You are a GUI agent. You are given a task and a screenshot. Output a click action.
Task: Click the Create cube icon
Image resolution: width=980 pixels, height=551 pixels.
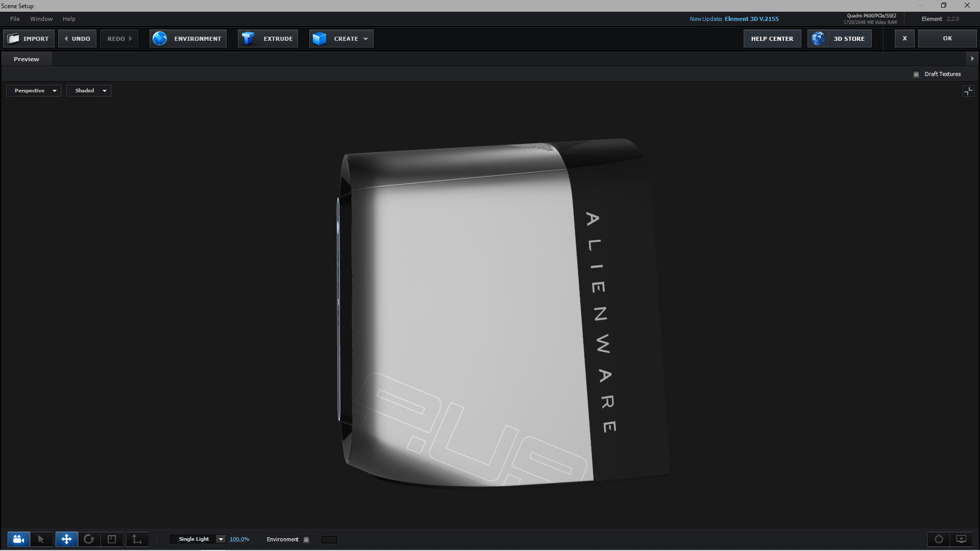[x=320, y=39]
